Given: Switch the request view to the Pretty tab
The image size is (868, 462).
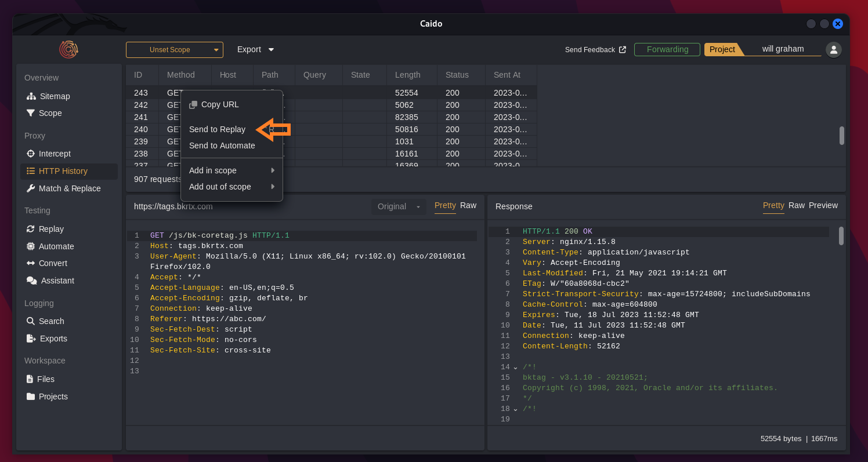Looking at the screenshot, I should pyautogui.click(x=445, y=205).
